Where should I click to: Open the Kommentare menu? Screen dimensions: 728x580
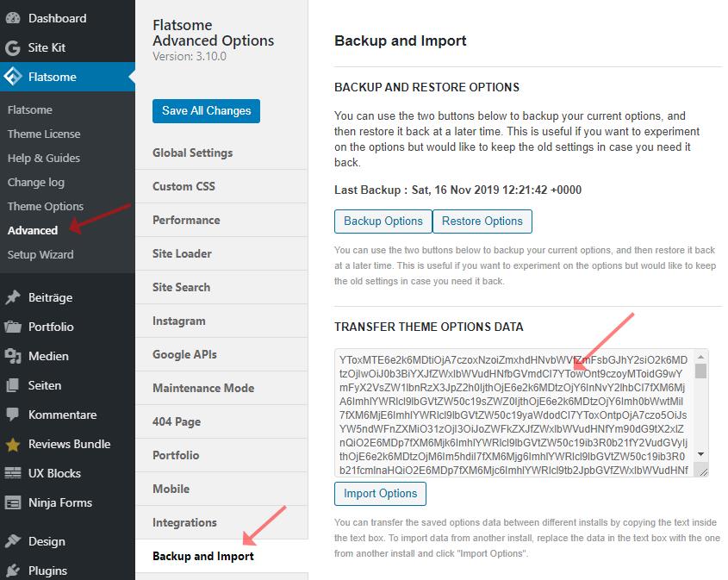[62, 415]
